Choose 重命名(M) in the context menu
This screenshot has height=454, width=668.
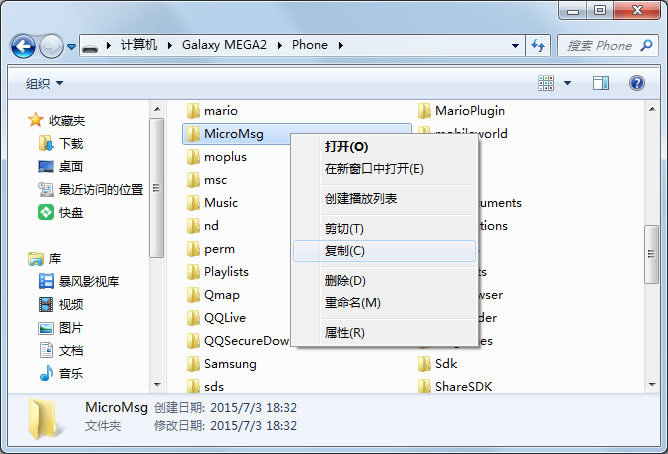click(x=352, y=303)
